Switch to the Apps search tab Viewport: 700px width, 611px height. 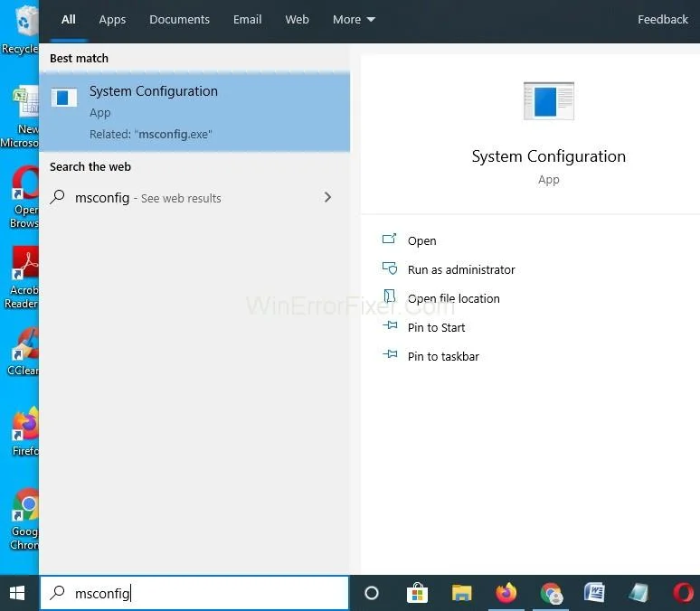click(112, 19)
